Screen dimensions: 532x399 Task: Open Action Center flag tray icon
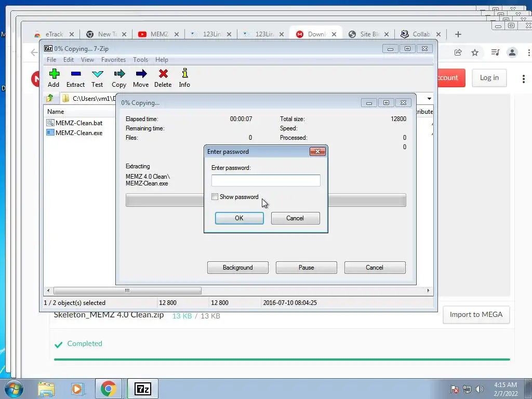pos(454,389)
